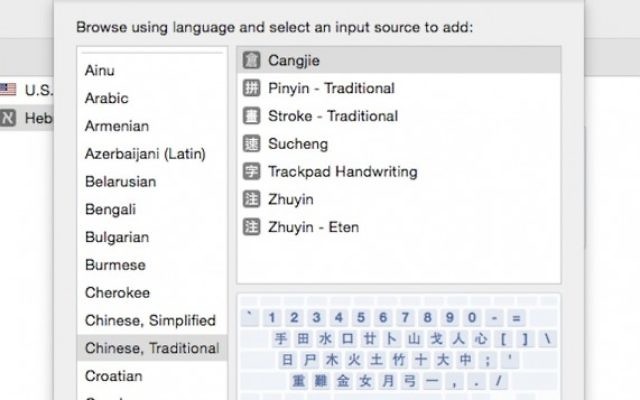The image size is (640, 400).
Task: Click the semicolon key in keyboard preview
Action: click(x=487, y=360)
